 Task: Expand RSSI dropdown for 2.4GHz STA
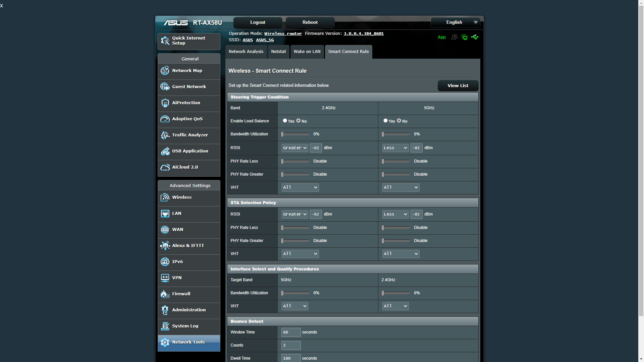coord(294,214)
